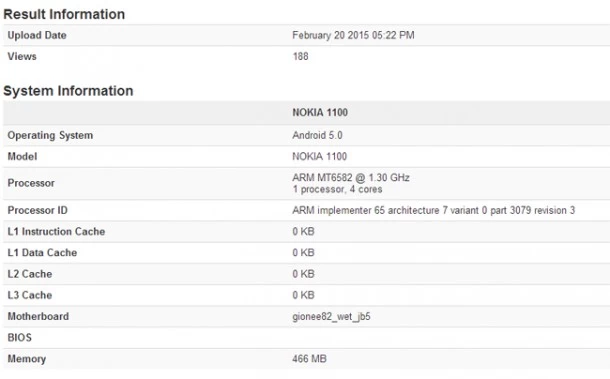Click the NOKIA 1100 model value
Image resolution: width=610 pixels, height=379 pixels.
click(319, 156)
